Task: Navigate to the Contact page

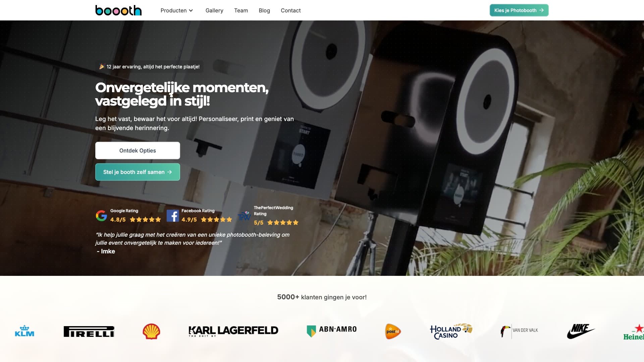Action: click(290, 10)
